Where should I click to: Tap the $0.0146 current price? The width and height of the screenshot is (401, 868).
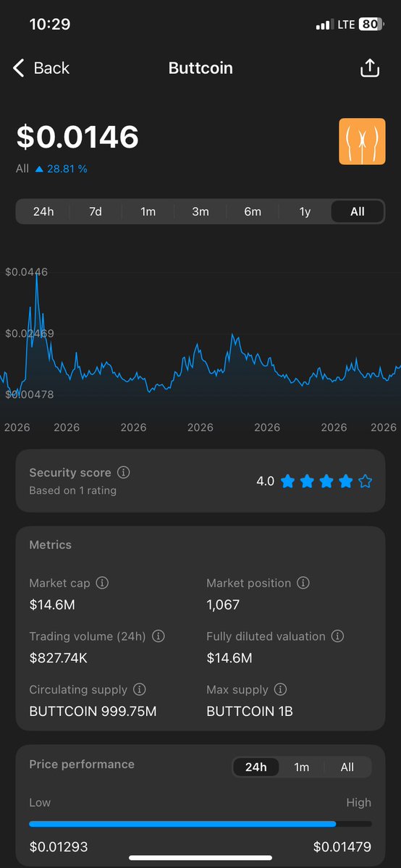click(x=77, y=137)
